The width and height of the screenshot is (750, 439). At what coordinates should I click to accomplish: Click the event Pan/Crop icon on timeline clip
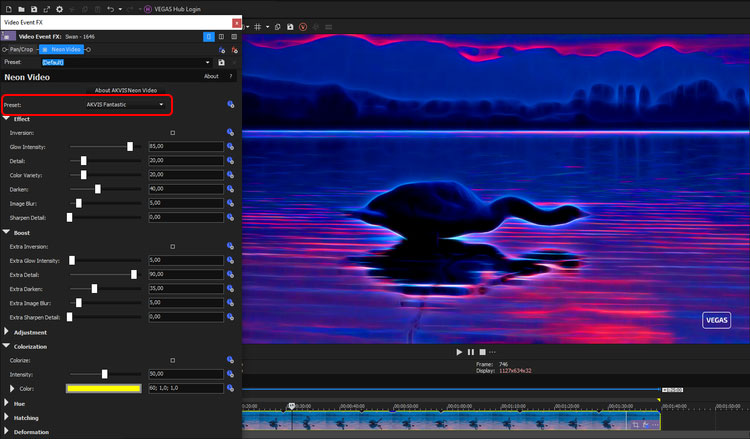click(635, 424)
